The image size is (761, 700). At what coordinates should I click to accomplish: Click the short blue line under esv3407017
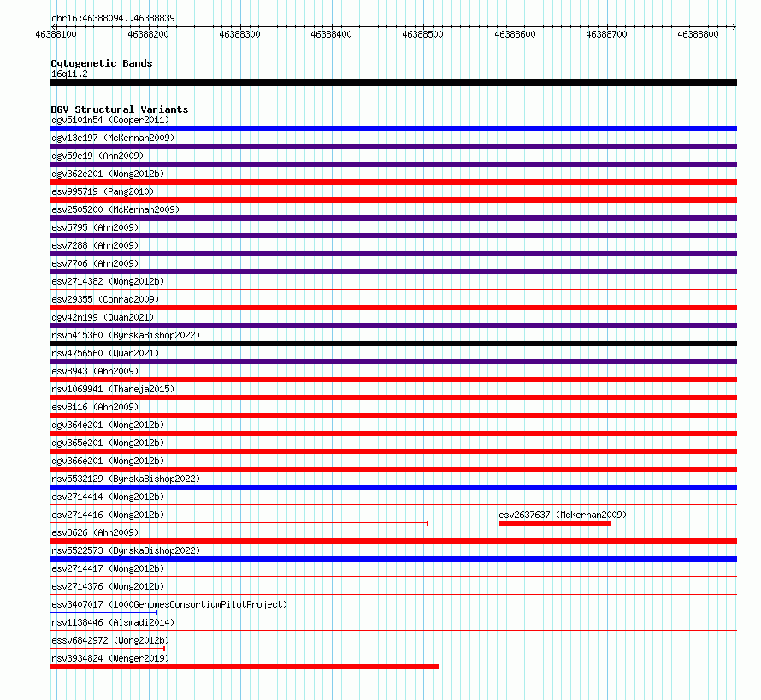(103, 613)
